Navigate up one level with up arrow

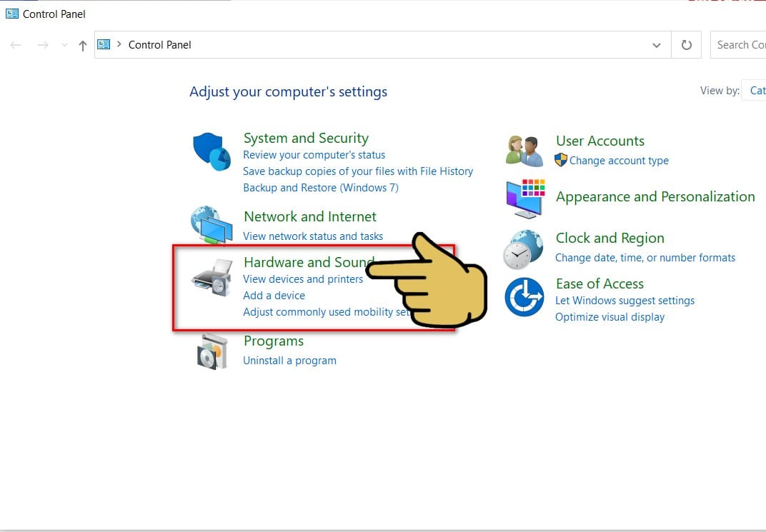tap(83, 46)
